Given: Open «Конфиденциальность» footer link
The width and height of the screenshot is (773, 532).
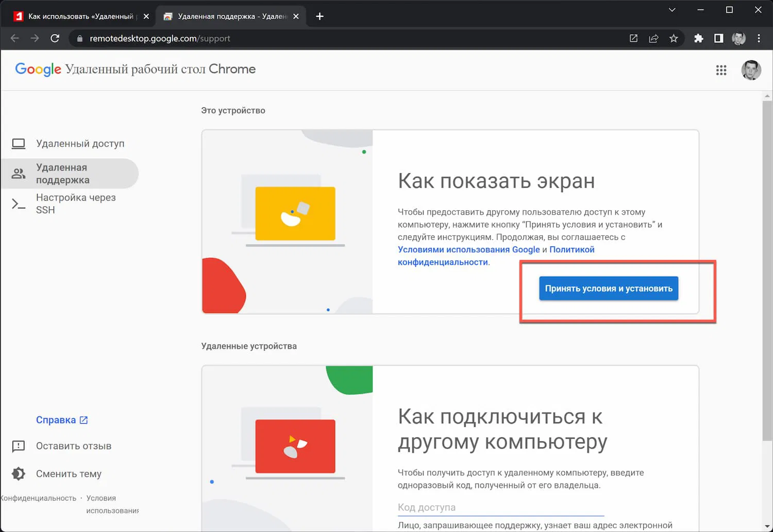Looking at the screenshot, I should click(x=38, y=498).
